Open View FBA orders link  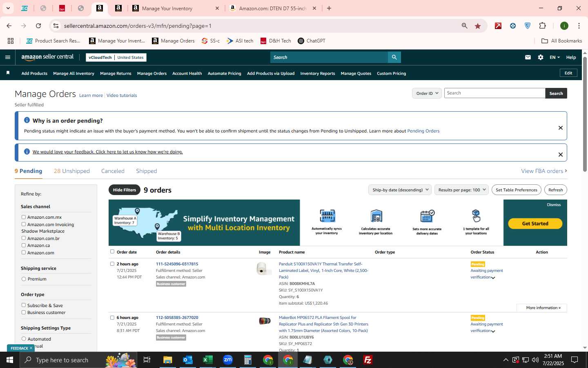point(544,171)
